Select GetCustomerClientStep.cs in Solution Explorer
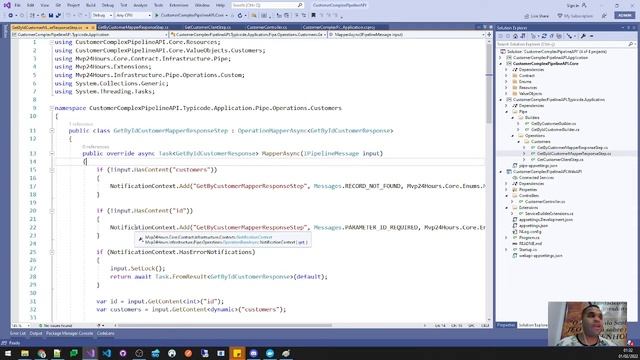Screen dimensions: 640x360 pos(560,160)
